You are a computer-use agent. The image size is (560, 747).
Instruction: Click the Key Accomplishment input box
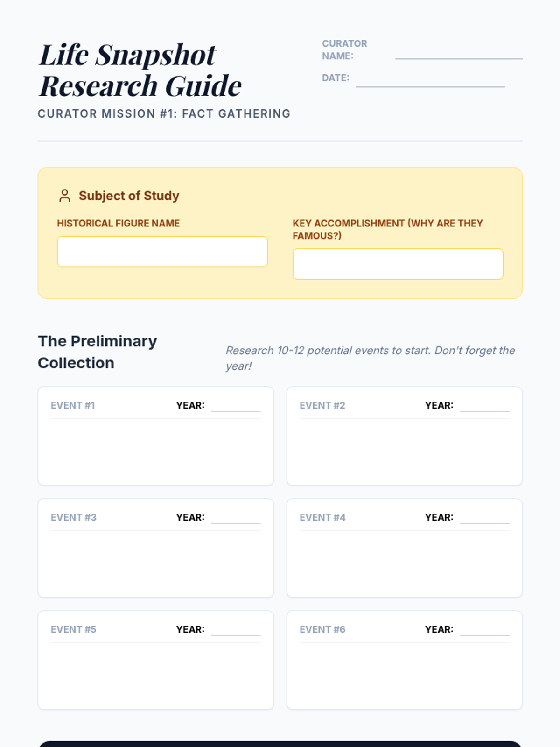tap(398, 264)
